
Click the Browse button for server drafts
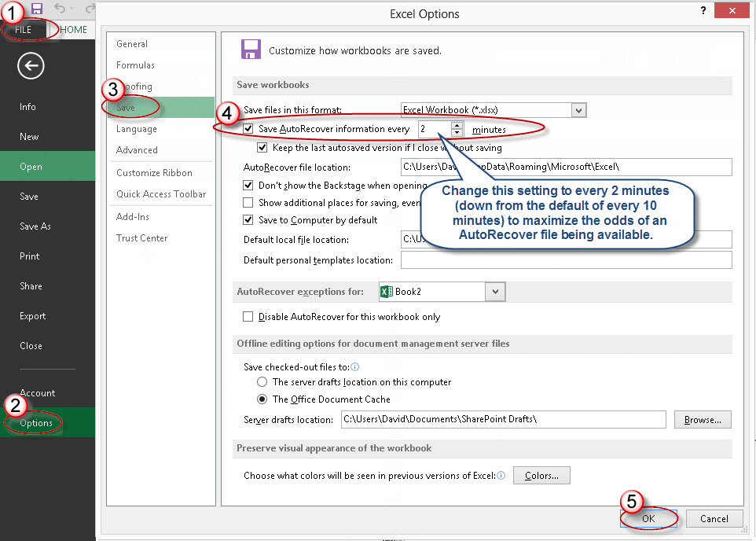(702, 420)
